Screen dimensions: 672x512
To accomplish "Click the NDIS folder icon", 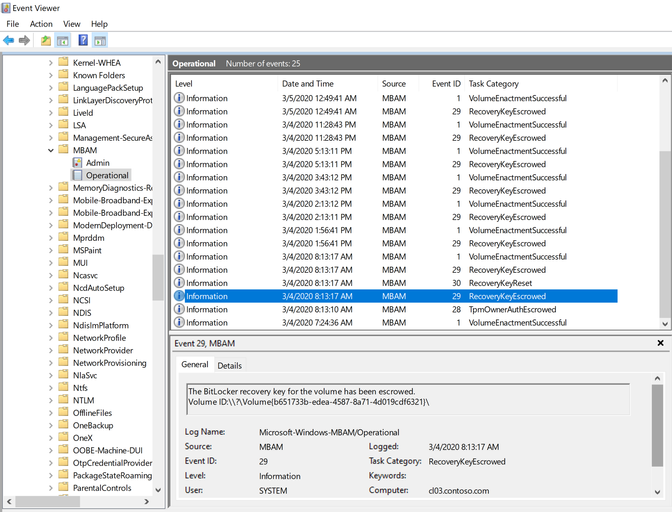I will coord(63,312).
